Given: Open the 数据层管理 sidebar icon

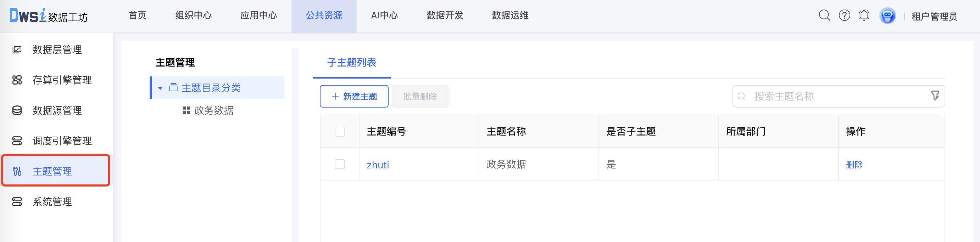Looking at the screenshot, I should point(17,50).
